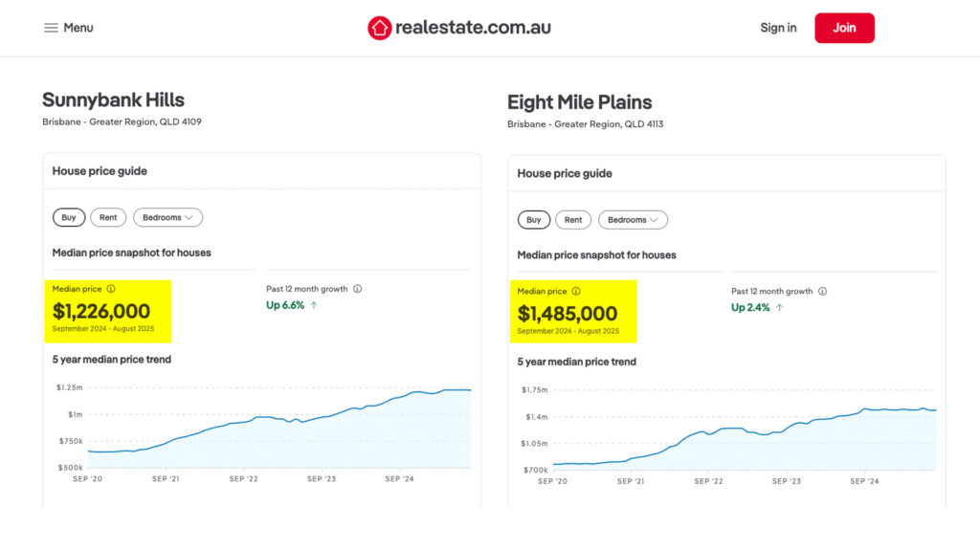Viewport: 980px width, 551px height.
Task: Switch Sunnybank Hills price guide to Rent
Action: (x=108, y=218)
